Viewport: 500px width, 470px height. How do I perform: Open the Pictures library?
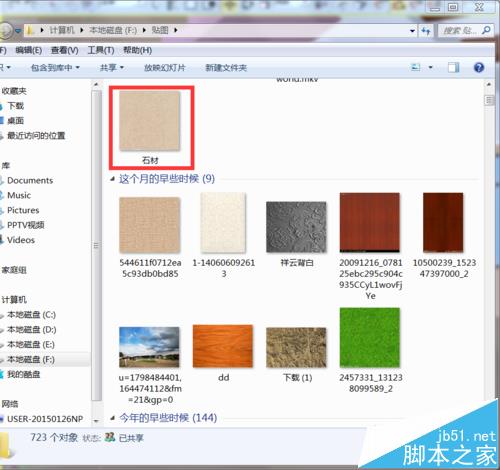[x=23, y=210]
